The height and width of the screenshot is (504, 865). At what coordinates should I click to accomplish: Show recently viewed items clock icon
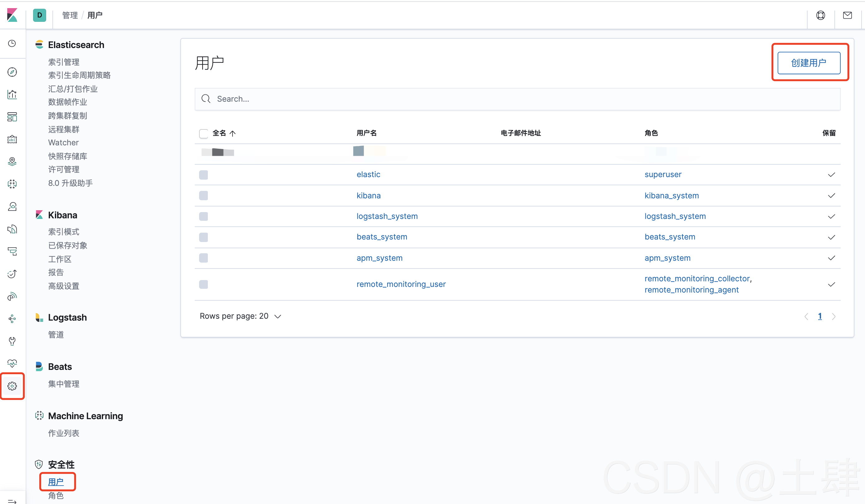pos(12,43)
